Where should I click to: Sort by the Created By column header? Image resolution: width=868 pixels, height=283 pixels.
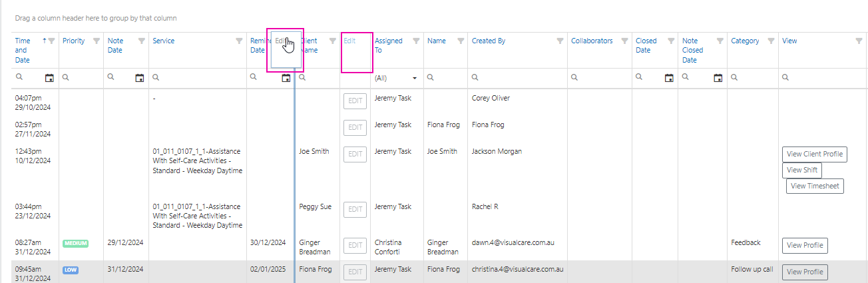pyautogui.click(x=489, y=41)
